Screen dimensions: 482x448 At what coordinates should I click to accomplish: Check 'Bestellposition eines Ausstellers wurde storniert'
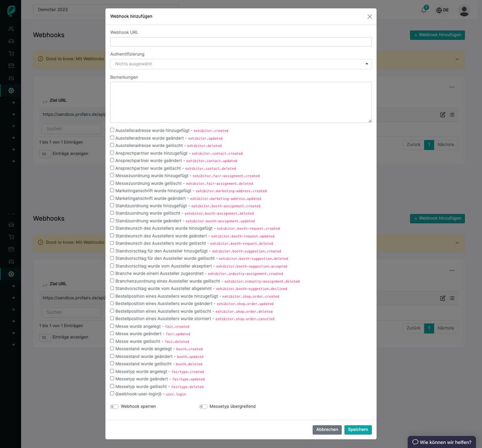point(112,318)
